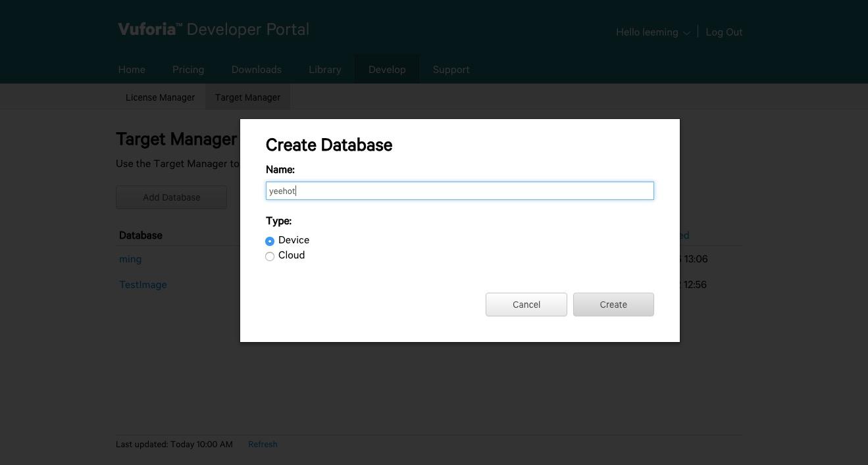Click the Log Out link

pyautogui.click(x=724, y=32)
